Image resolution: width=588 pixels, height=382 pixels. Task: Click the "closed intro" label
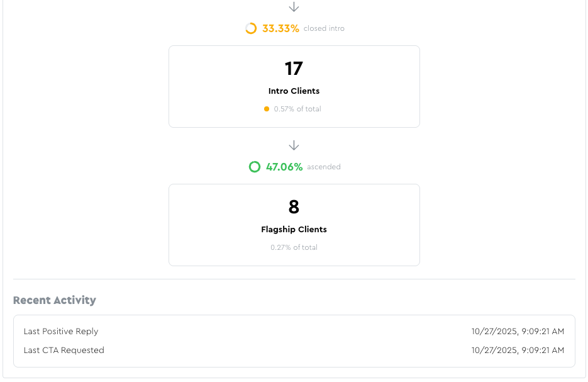coord(324,28)
